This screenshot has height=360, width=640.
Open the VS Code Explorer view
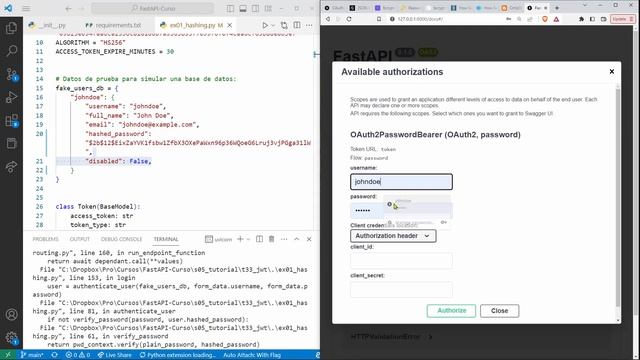point(11,28)
